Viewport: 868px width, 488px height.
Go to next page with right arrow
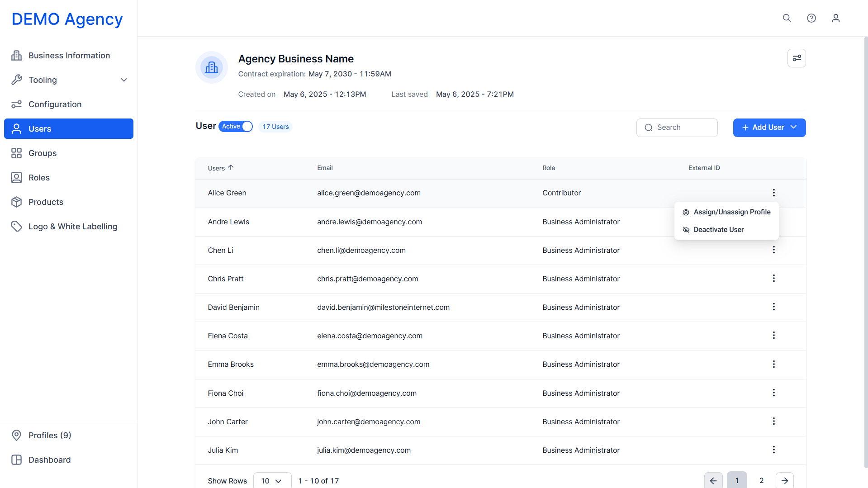click(x=785, y=480)
